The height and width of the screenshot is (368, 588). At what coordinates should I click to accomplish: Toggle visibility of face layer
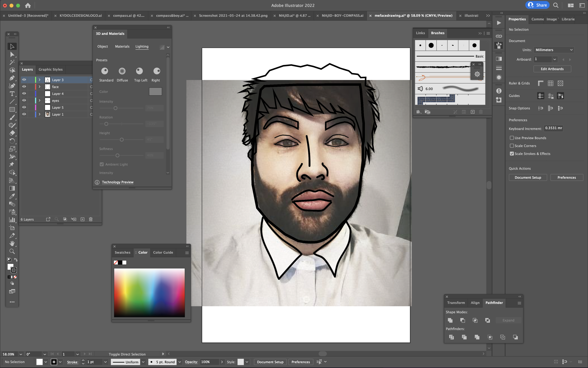(x=24, y=87)
